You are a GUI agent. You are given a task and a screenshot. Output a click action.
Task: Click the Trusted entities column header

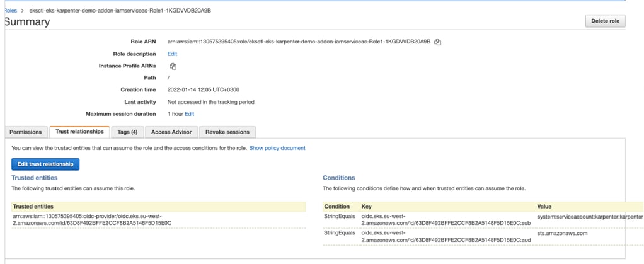[33, 207]
